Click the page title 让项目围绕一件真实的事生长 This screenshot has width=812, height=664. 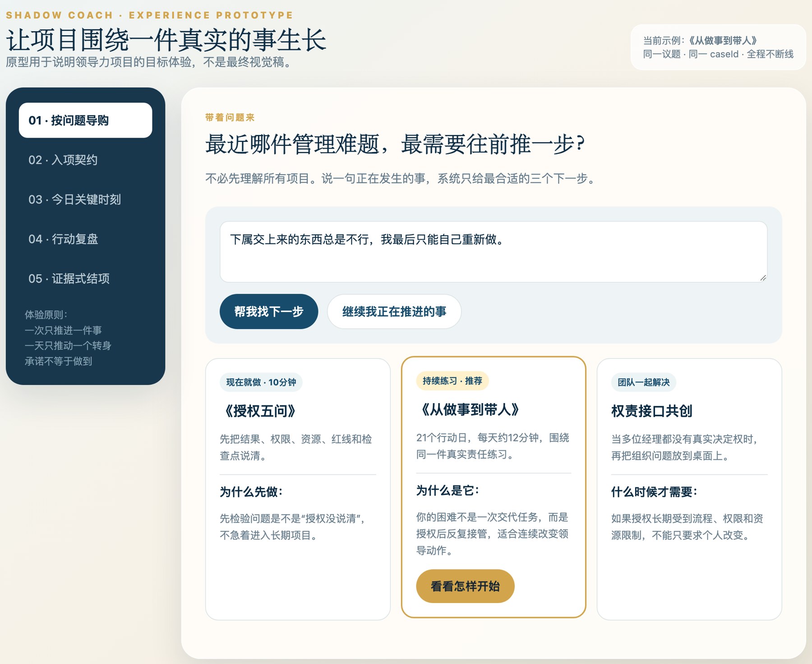point(166,40)
